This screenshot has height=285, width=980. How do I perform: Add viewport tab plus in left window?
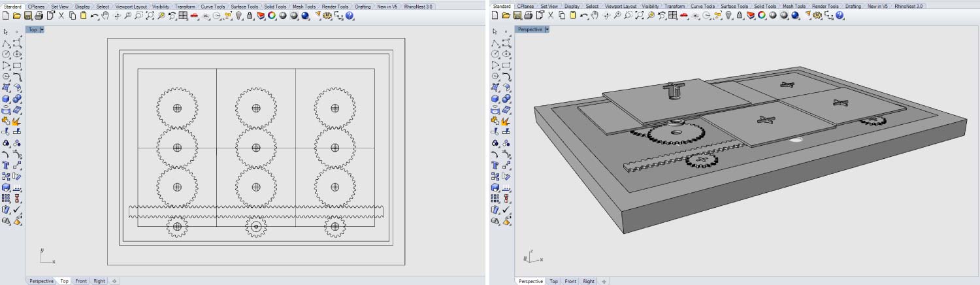click(114, 281)
